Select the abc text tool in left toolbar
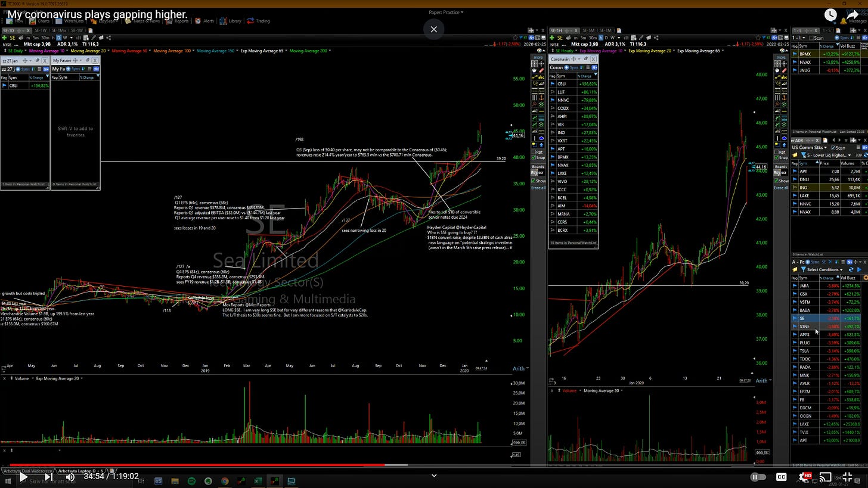The width and height of the screenshot is (868, 488). click(x=541, y=77)
